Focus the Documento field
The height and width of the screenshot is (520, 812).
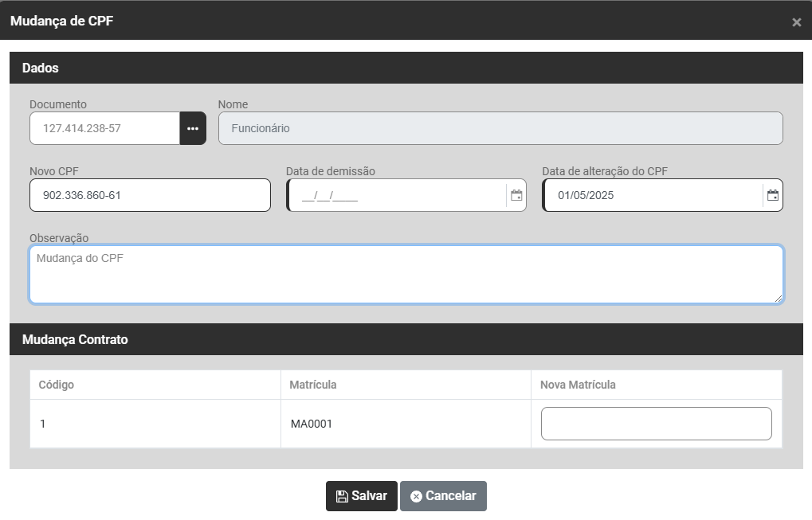pyautogui.click(x=104, y=128)
